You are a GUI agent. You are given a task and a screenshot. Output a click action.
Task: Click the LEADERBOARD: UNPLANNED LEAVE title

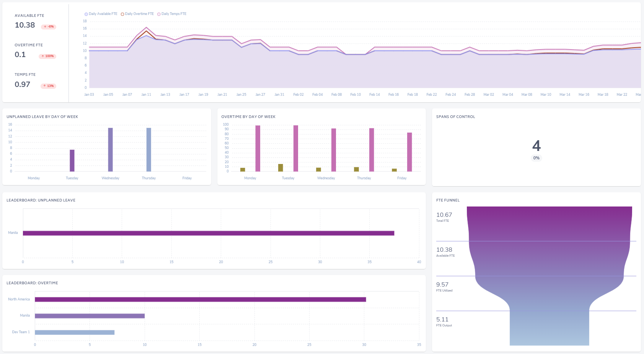pyautogui.click(x=41, y=200)
